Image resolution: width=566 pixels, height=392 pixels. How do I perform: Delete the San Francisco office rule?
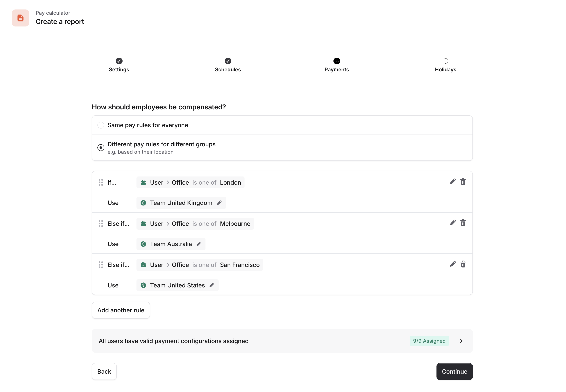click(x=463, y=264)
